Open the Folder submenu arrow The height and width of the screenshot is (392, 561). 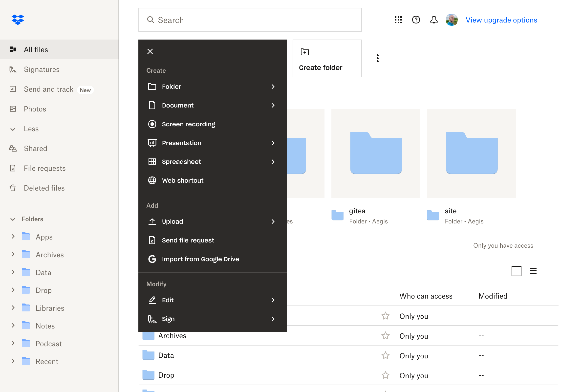pos(273,87)
